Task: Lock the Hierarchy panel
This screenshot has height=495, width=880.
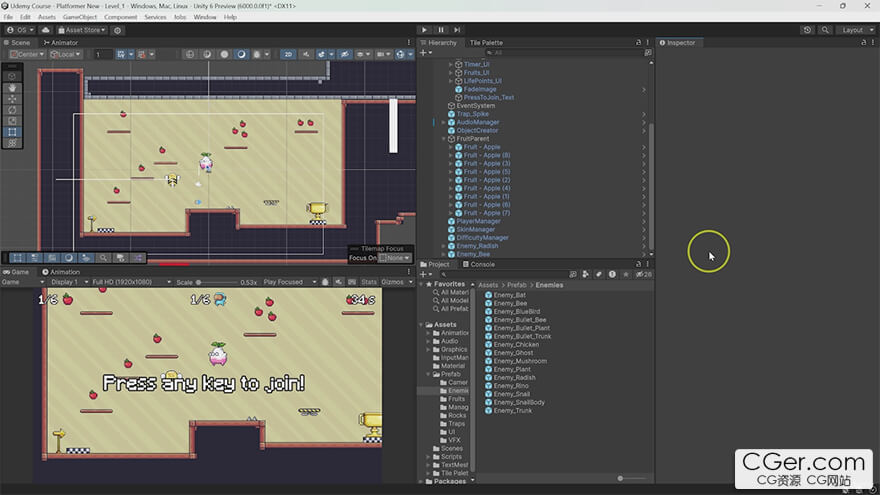Action: [x=638, y=43]
